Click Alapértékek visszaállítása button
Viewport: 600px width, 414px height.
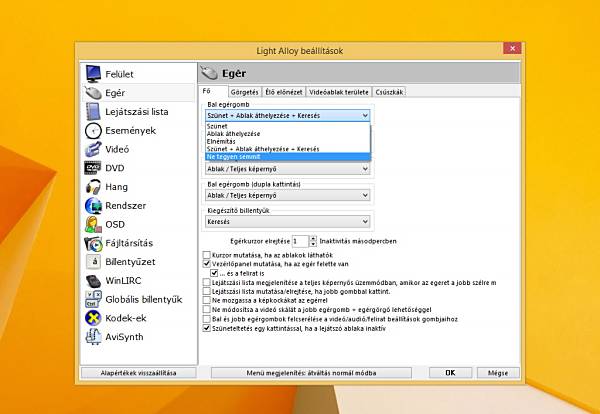point(139,373)
